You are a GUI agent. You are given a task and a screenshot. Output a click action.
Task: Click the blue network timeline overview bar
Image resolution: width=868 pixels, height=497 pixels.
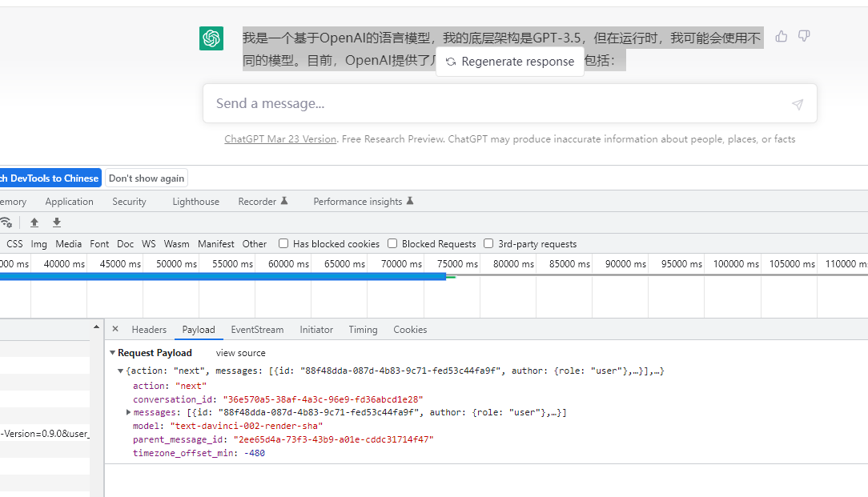click(x=223, y=276)
